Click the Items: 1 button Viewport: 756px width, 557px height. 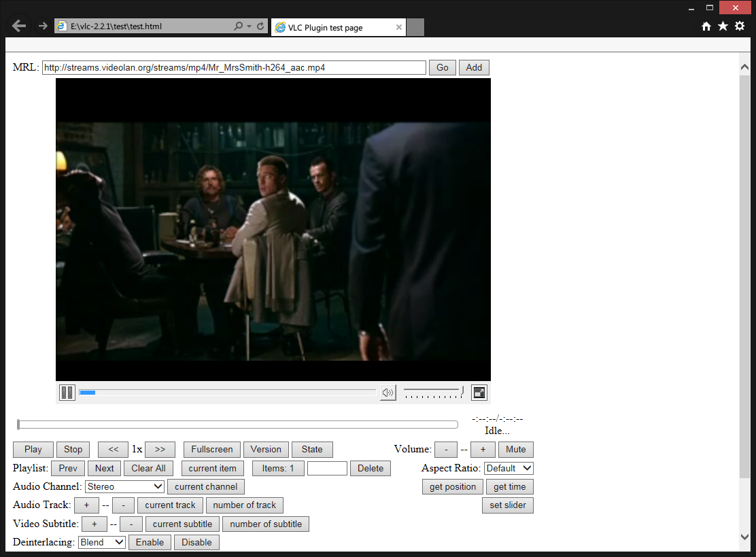pyautogui.click(x=278, y=468)
